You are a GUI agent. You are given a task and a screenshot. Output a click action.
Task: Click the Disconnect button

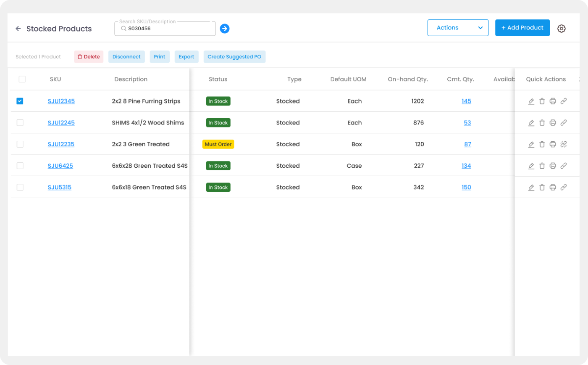pyautogui.click(x=126, y=57)
